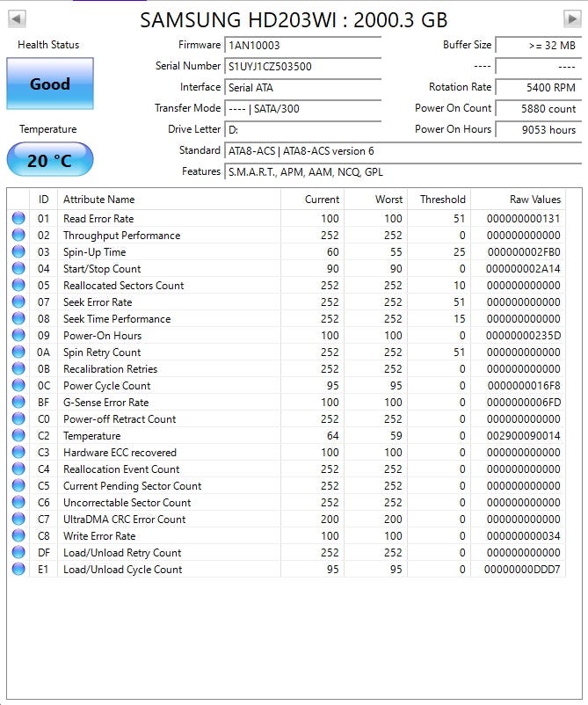Click the status icon for Hardware ECC recovered
Screen dimensions: 588x705
(18, 452)
